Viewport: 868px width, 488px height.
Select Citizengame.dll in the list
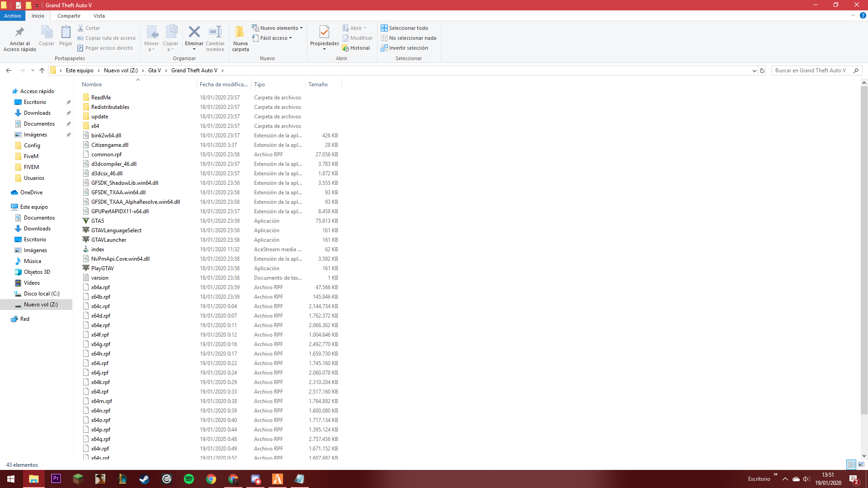(x=109, y=145)
